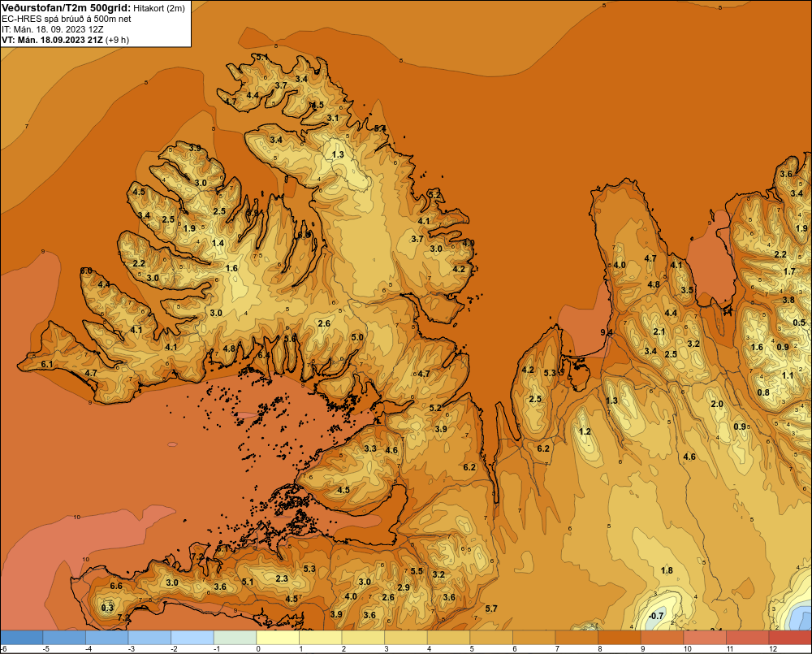The width and height of the screenshot is (812, 654).
Task: Click the temperature value "4.7" below "6.1"
Action: [91, 373]
